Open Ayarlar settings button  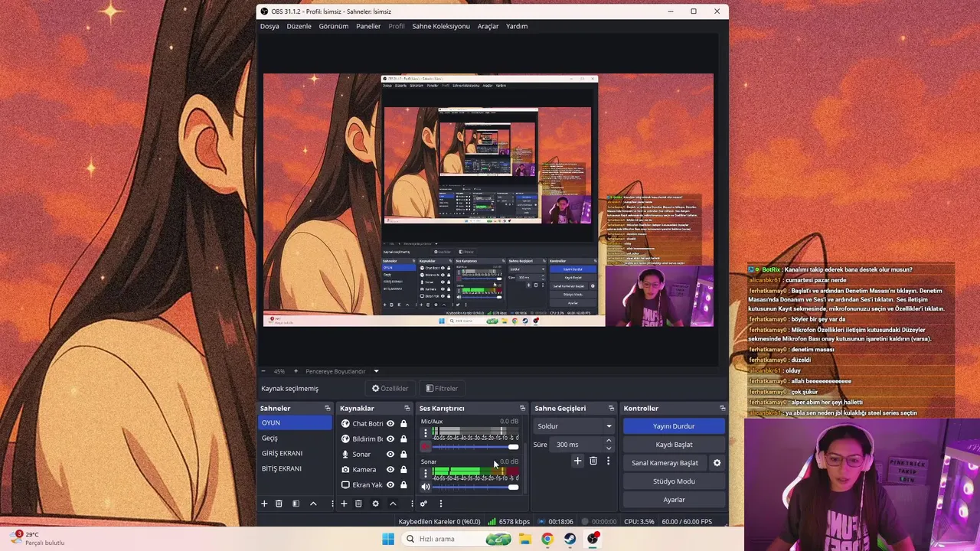coord(674,500)
